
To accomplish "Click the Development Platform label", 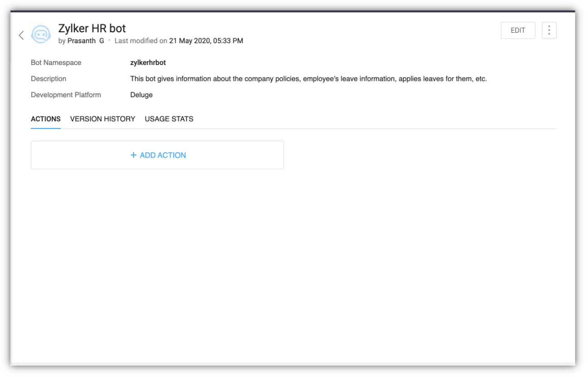I will click(66, 95).
